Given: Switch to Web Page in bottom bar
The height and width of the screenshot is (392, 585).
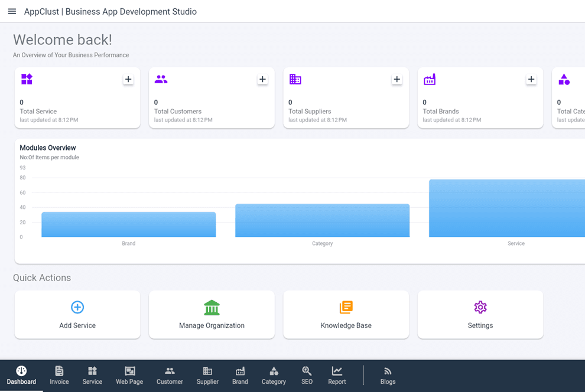Looking at the screenshot, I should click(x=129, y=375).
